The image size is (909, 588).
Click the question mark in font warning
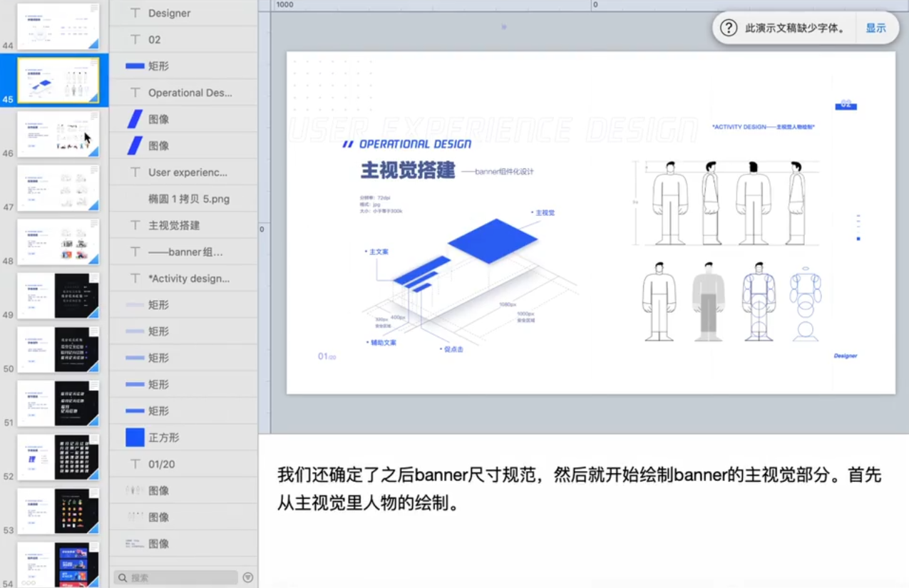728,28
